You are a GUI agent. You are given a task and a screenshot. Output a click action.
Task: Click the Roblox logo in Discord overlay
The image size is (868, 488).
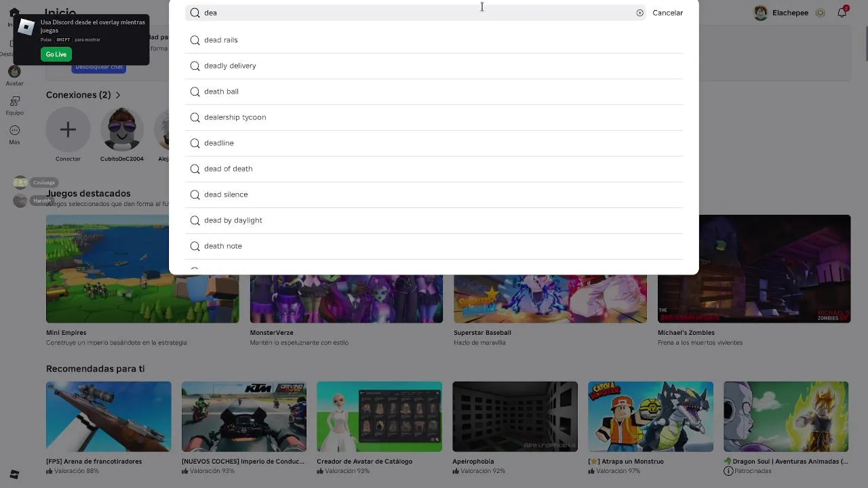click(x=26, y=27)
